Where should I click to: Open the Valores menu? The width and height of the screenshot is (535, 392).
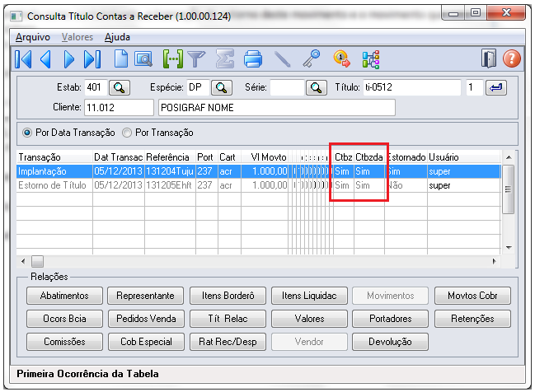(77, 37)
